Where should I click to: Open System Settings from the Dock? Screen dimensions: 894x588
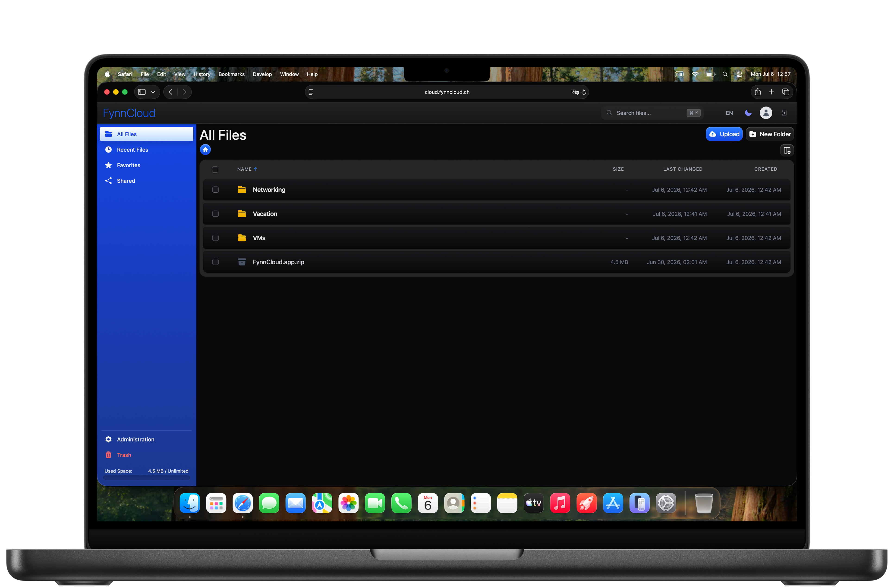[666, 503]
